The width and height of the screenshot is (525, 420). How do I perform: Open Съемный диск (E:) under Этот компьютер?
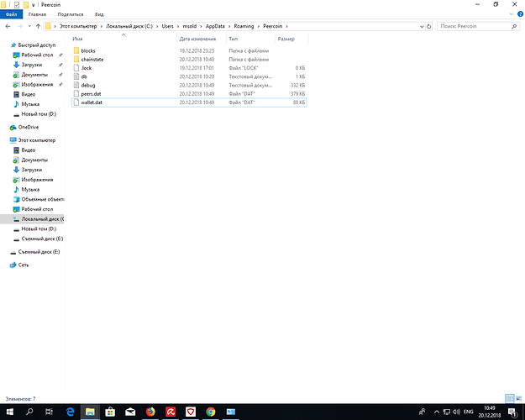pos(42,239)
